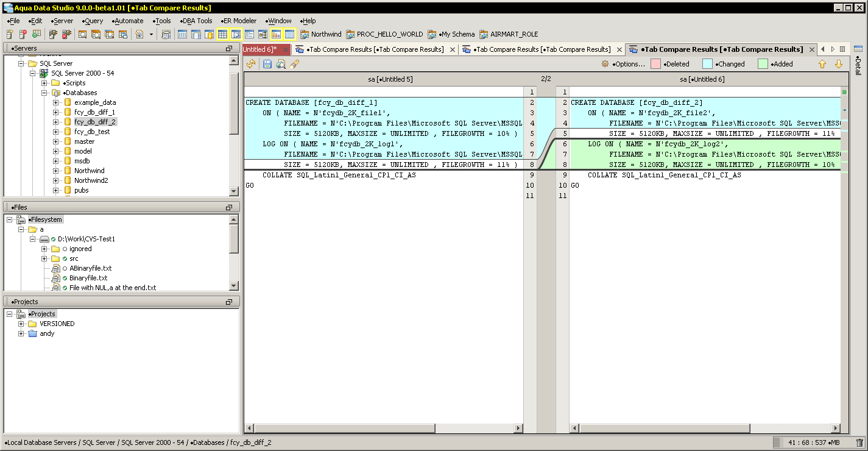The image size is (868, 451).
Task: Open My Schema shortcut in toolbar
Action: pyautogui.click(x=451, y=34)
